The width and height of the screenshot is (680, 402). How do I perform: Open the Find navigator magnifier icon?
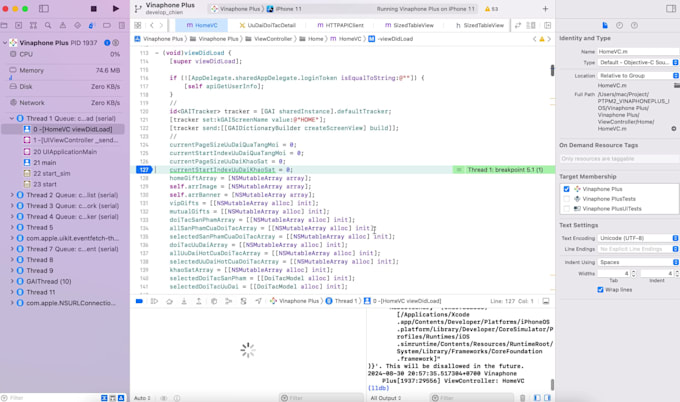coord(48,26)
